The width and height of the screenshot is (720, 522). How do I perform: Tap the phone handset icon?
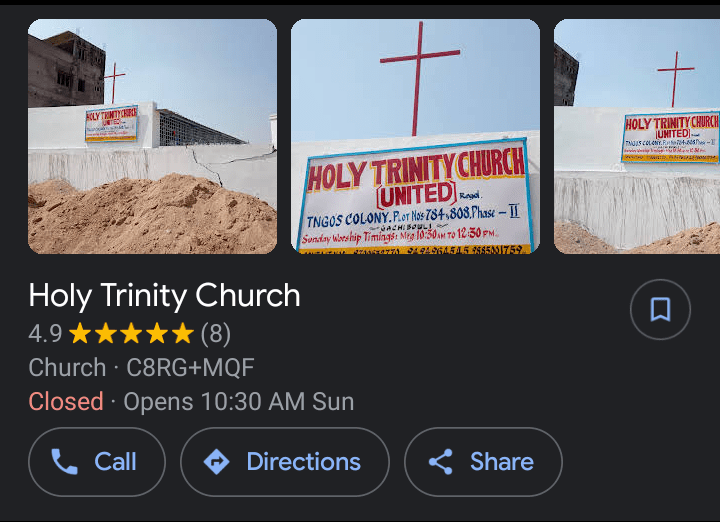pyautogui.click(x=64, y=461)
